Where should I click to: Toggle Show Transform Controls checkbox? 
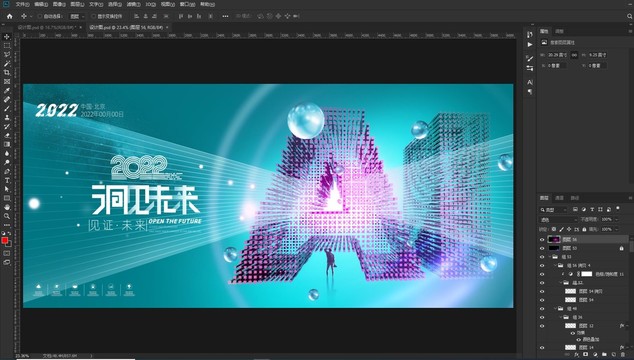click(93, 16)
